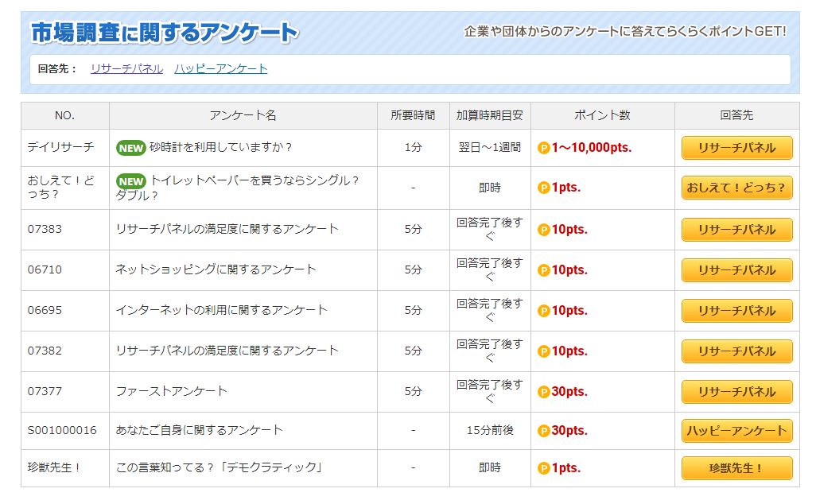
Task: Click リサーチパネル button for survey 06695
Action: pyautogui.click(x=737, y=311)
